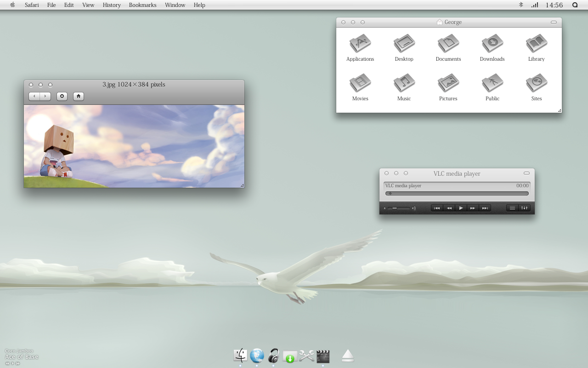Adjust the VLC volume slider
588x368 pixels.
398,208
